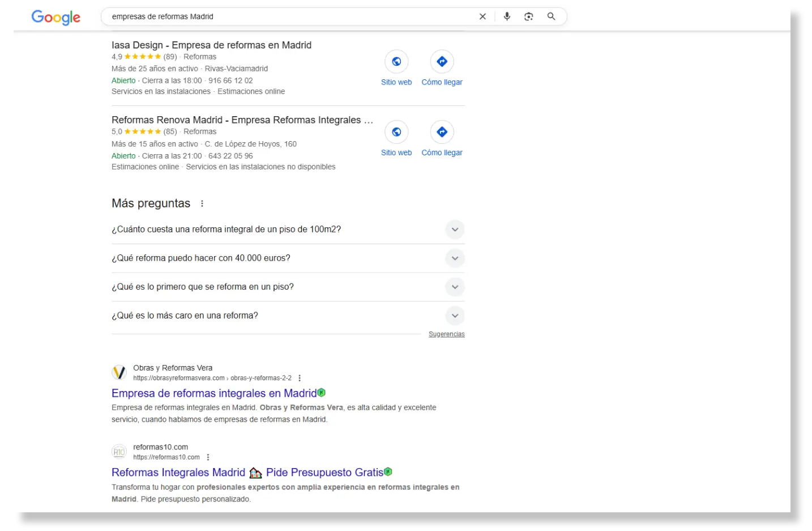The image size is (812, 531).
Task: Open Iasa Design website globe icon
Action: point(396,62)
